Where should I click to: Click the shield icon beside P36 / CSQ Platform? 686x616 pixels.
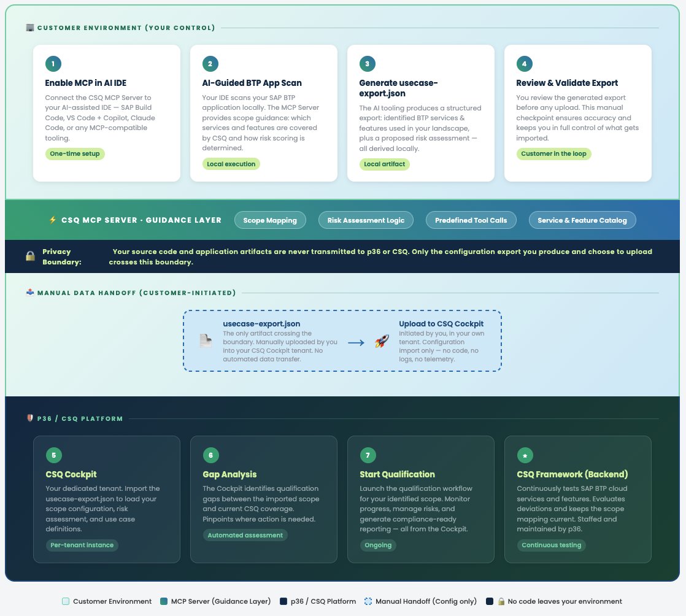point(29,418)
